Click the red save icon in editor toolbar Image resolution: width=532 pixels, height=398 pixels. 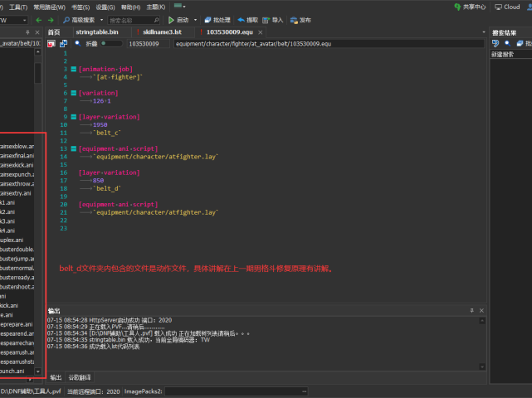(51, 43)
